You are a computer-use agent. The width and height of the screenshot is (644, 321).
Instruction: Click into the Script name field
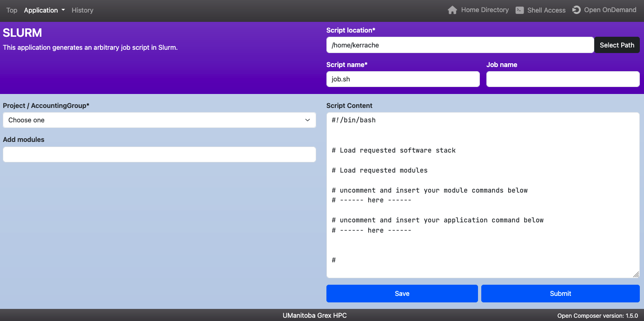tap(403, 79)
